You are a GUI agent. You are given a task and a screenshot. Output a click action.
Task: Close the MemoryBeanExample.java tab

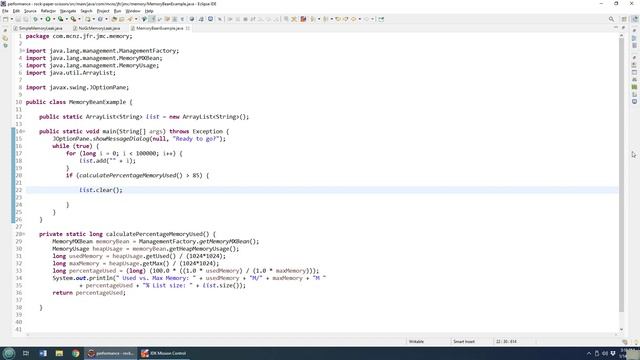[x=188, y=28]
